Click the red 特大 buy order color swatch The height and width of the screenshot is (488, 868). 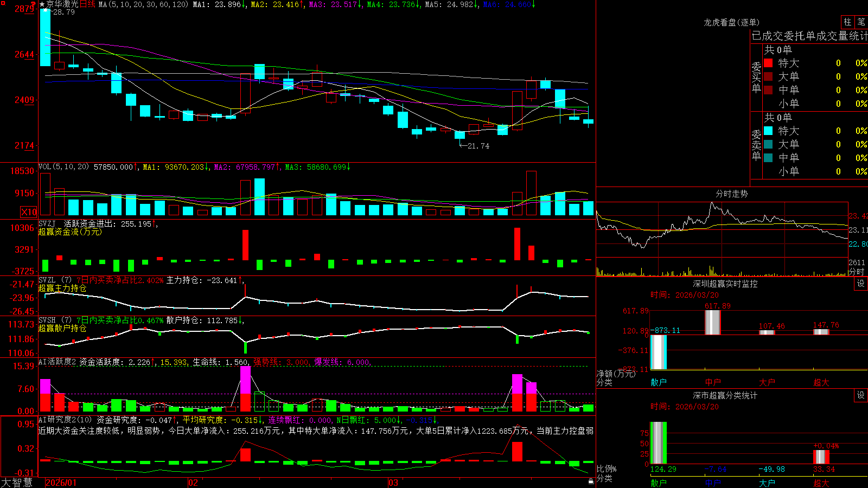click(x=768, y=63)
